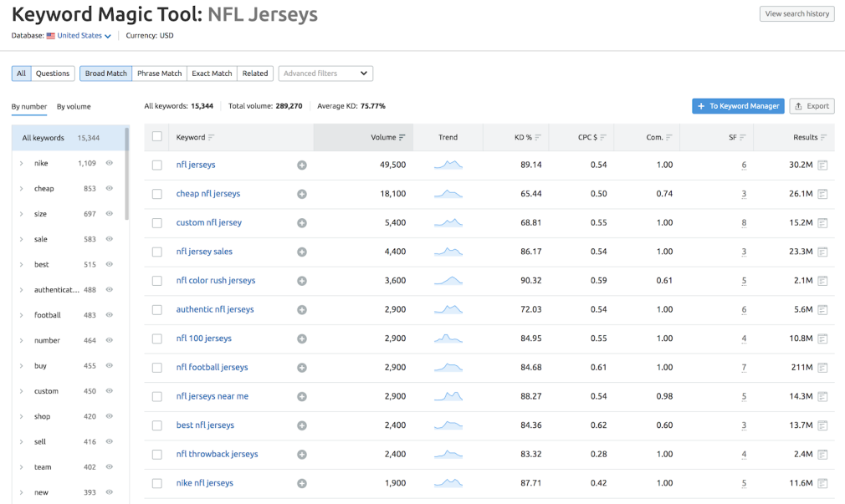Expand the "cheap" keyword group
The image size is (845, 504).
[22, 188]
